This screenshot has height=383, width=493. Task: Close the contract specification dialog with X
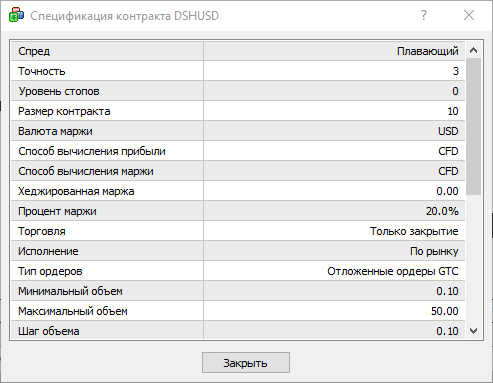tap(469, 15)
